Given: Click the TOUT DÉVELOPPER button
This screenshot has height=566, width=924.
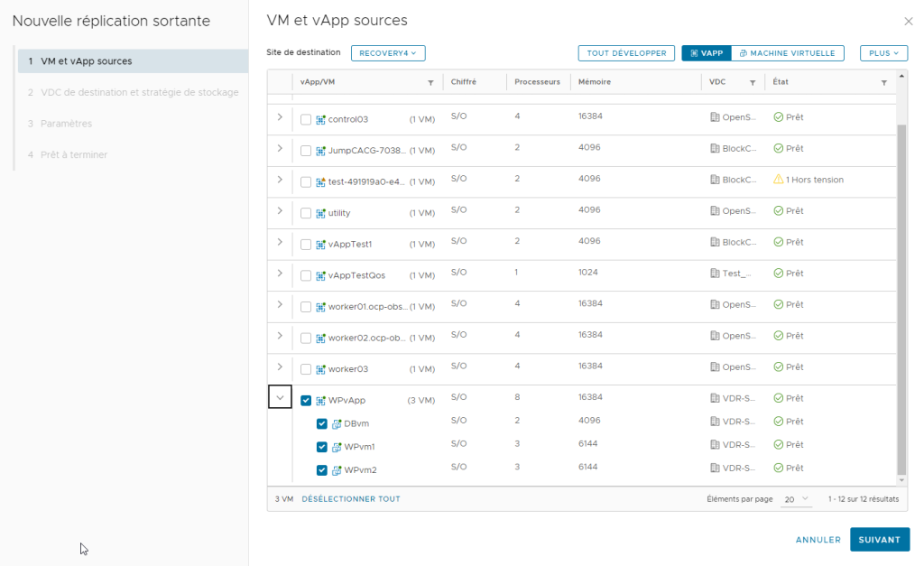Looking at the screenshot, I should coord(626,53).
